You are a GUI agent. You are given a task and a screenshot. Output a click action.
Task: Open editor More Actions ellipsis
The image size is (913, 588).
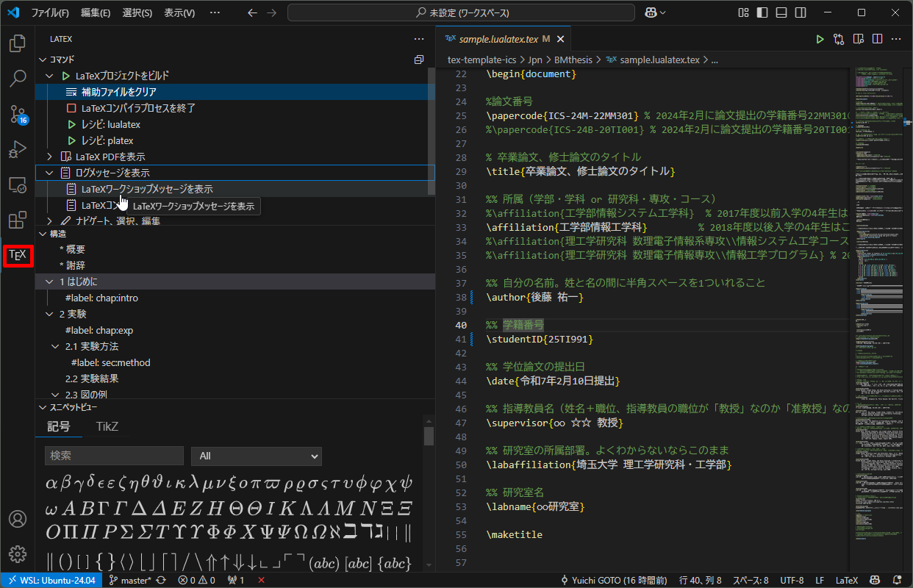click(x=896, y=39)
